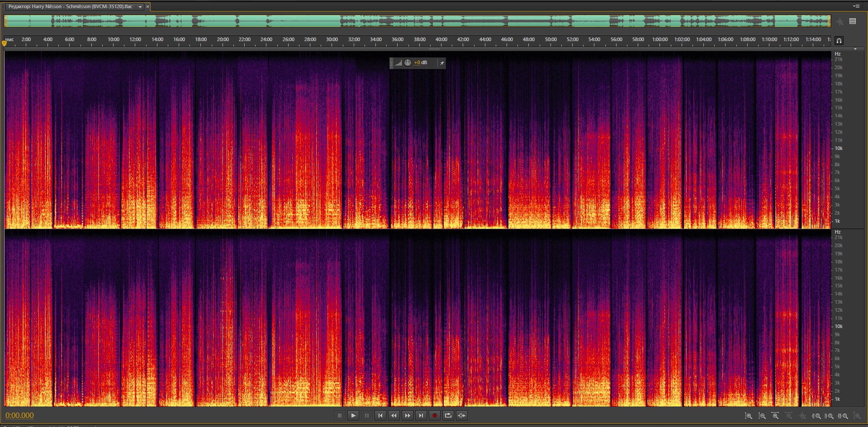Move playhead to previous marker
The image size is (868, 427).
click(380, 416)
